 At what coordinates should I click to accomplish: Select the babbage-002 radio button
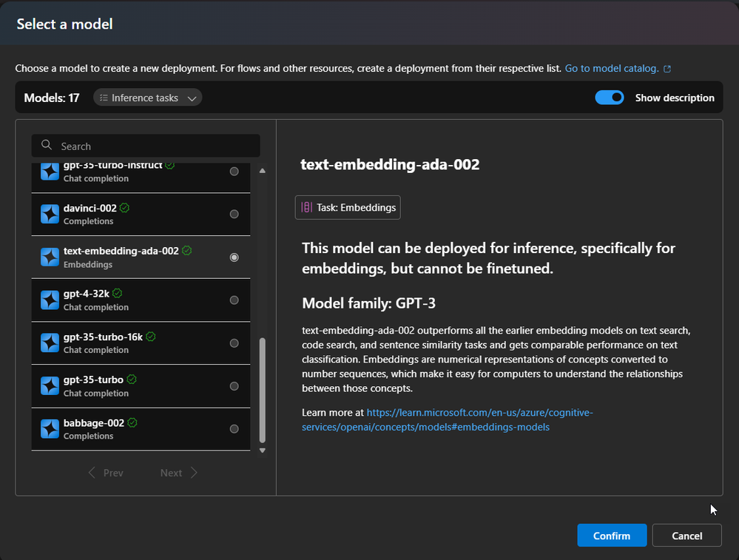click(x=234, y=429)
